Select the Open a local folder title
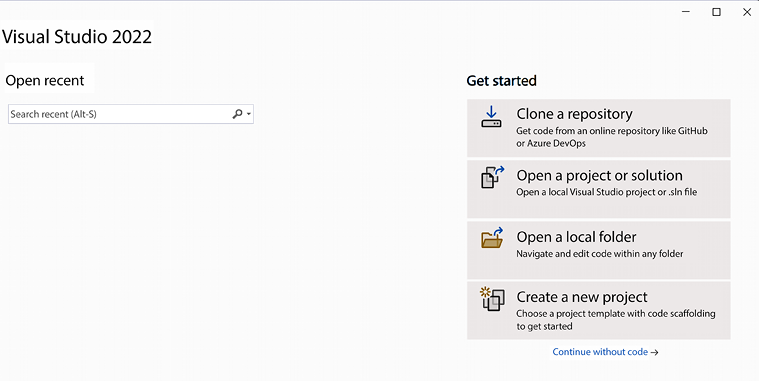Viewport: 759px width, 381px height. pyautogui.click(x=576, y=237)
